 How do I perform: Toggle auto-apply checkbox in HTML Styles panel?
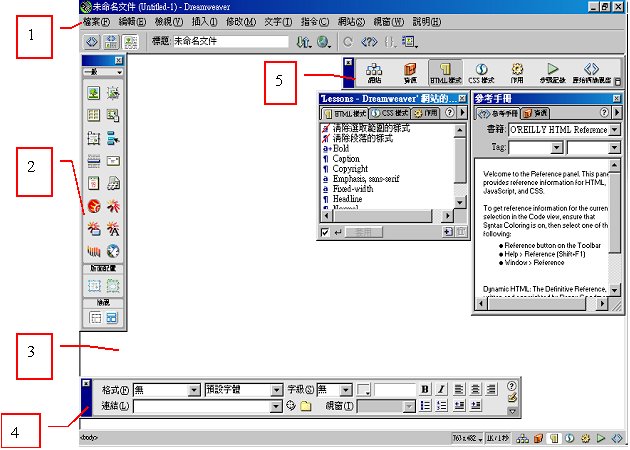325,232
